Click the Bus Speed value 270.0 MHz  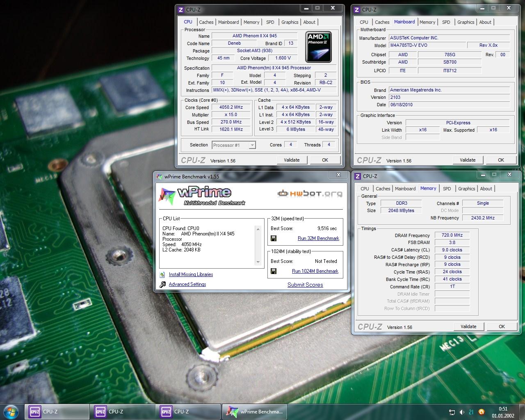(x=231, y=122)
